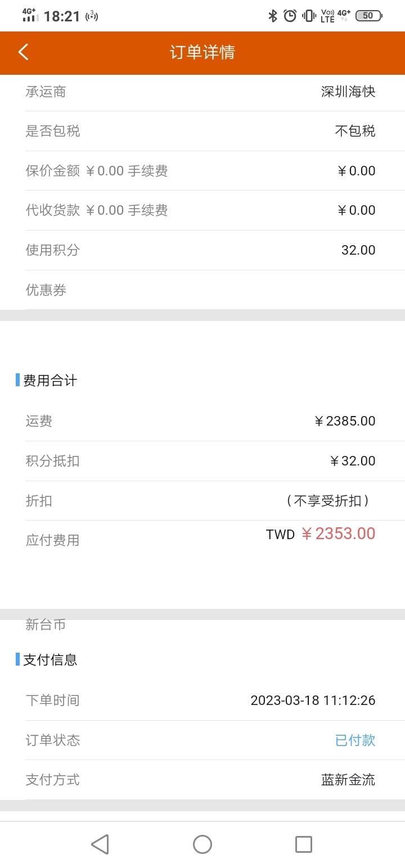Viewport: 405px width, 868px height.
Task: Tap the Android home circle button
Action: 202,844
